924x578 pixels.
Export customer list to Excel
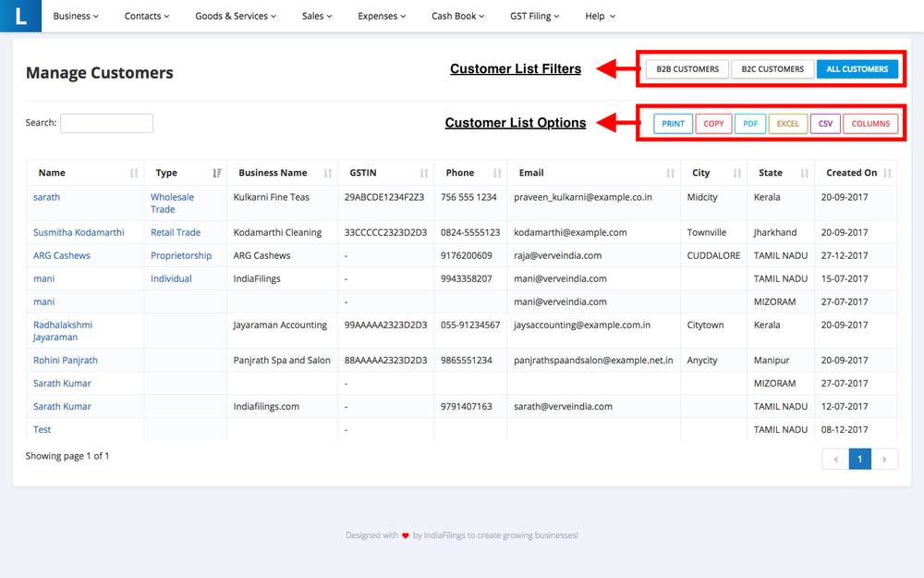click(787, 123)
